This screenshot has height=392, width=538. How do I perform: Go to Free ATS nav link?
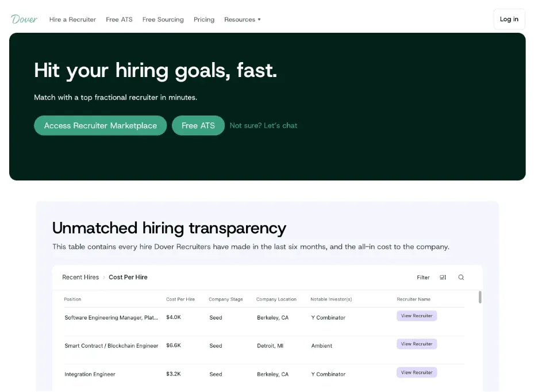[119, 20]
